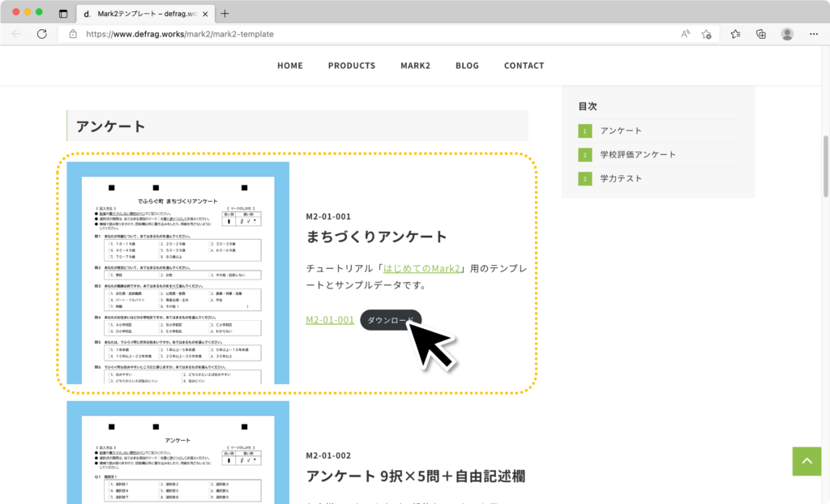Open PRODUCTS in the site navigation
The width and height of the screenshot is (830, 504).
352,66
